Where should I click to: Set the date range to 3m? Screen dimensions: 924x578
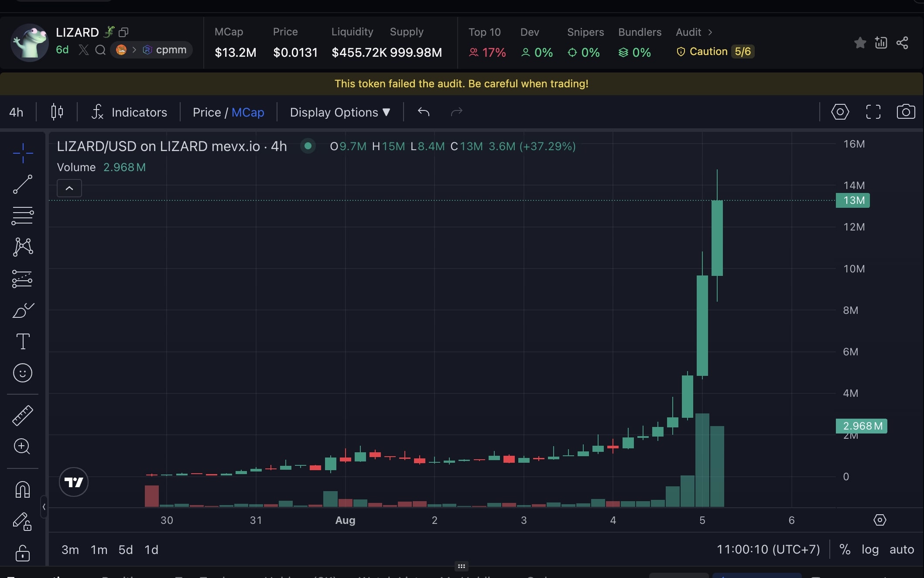(x=70, y=550)
